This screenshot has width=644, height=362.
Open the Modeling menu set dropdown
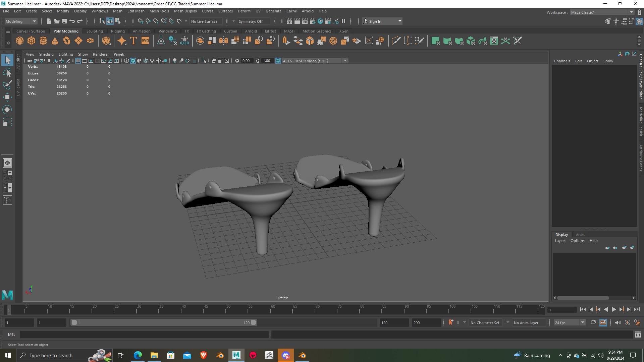click(21, 21)
